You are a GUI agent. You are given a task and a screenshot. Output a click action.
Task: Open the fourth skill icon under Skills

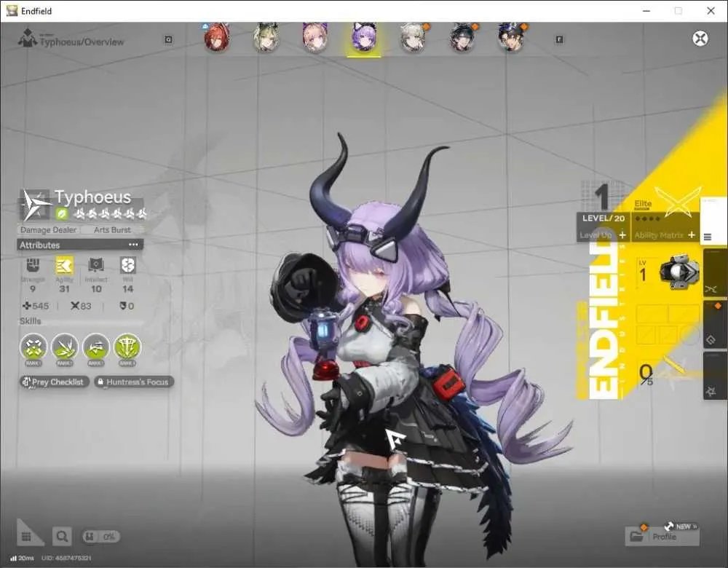tap(127, 347)
